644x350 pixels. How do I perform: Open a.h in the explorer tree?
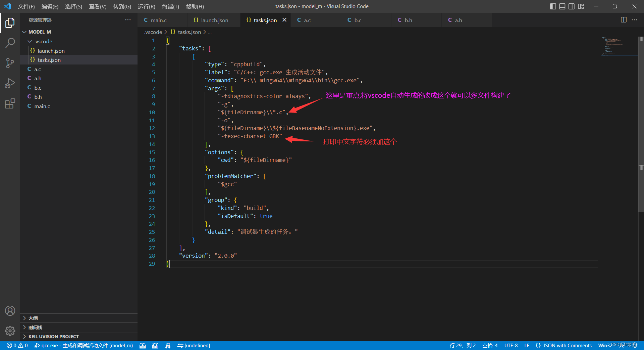click(x=79, y=78)
